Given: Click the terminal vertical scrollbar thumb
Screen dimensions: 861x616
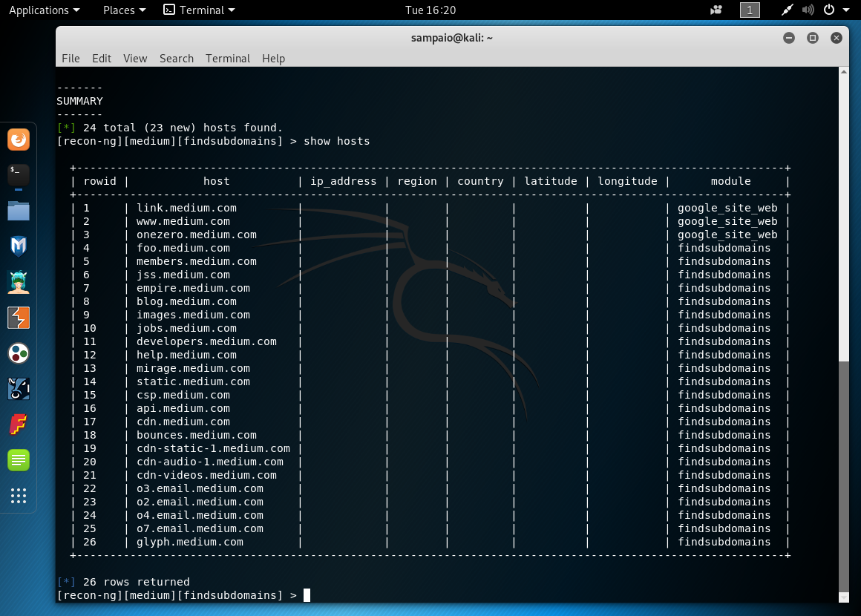Looking at the screenshot, I should click(843, 475).
